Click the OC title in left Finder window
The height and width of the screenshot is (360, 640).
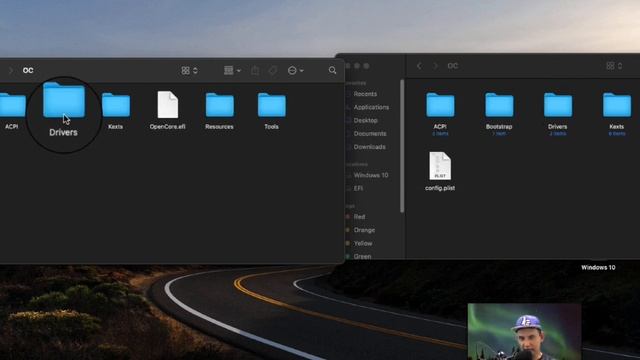[x=28, y=70]
